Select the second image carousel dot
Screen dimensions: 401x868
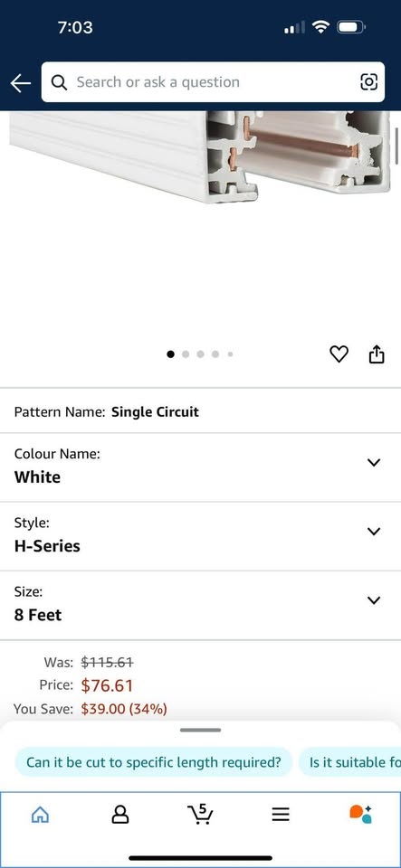coord(186,354)
